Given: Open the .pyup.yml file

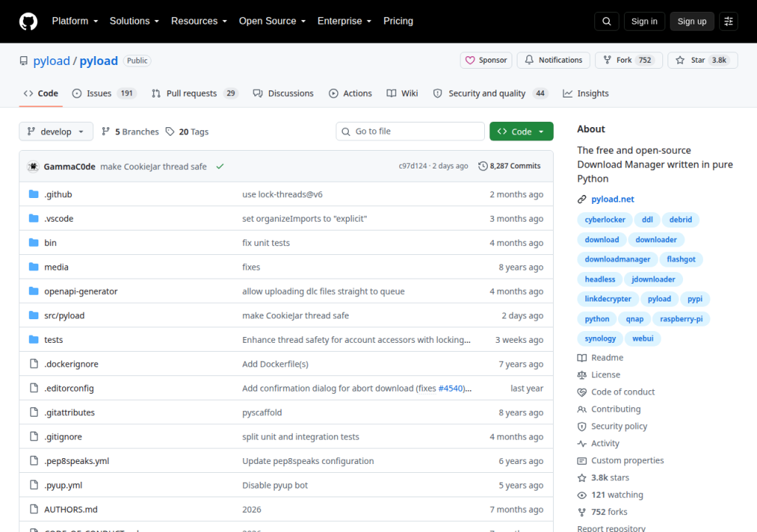Looking at the screenshot, I should [64, 485].
